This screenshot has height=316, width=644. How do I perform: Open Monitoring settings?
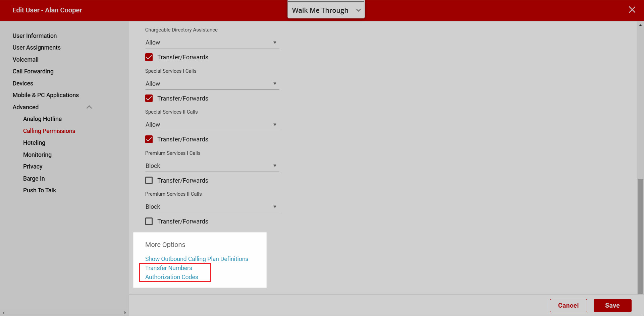point(37,155)
